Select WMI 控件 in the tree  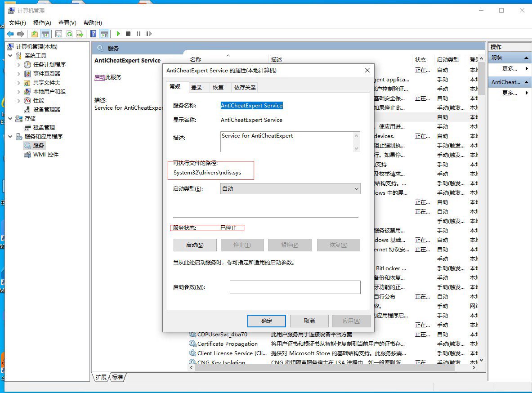point(45,155)
